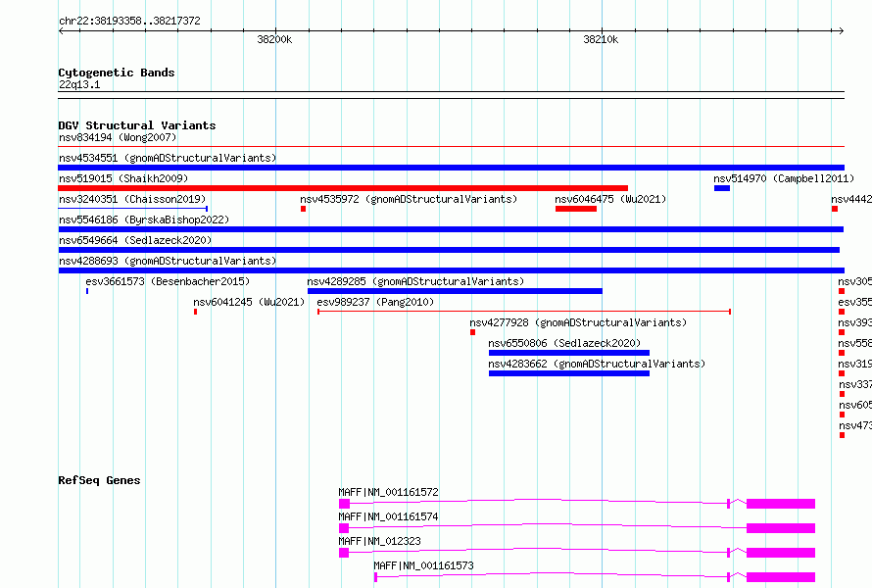
Task: Click the last exon block of MAFF NM_001161572
Action: tap(781, 504)
